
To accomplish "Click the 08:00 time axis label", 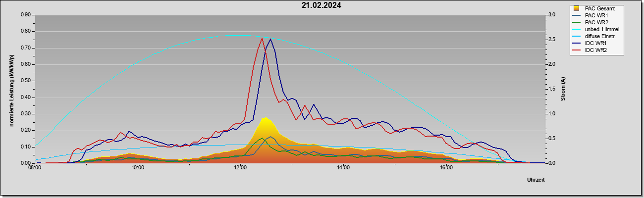I will click(x=35, y=168).
